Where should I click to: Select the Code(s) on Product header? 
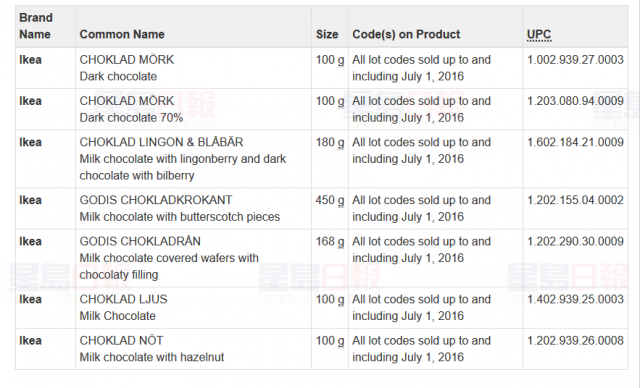click(406, 34)
